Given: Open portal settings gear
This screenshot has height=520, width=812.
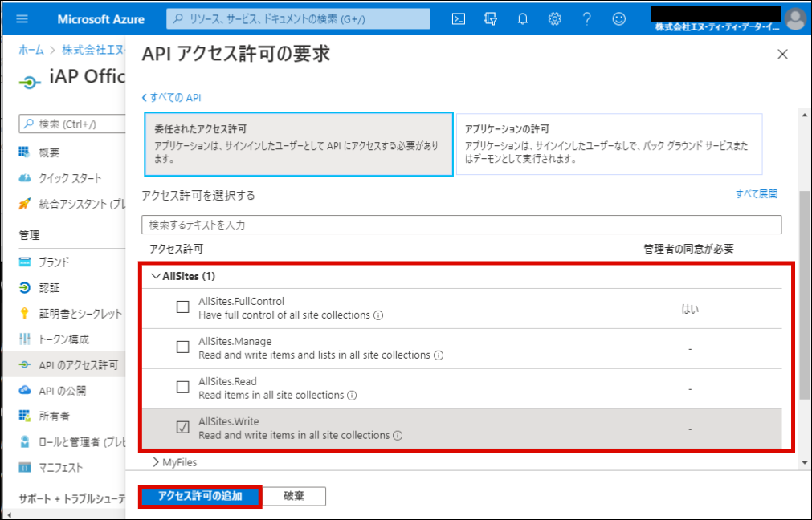Looking at the screenshot, I should pyautogui.click(x=555, y=19).
